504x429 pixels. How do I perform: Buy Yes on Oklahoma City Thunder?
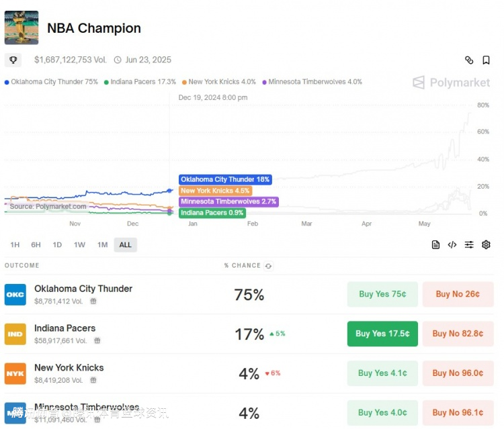point(382,294)
